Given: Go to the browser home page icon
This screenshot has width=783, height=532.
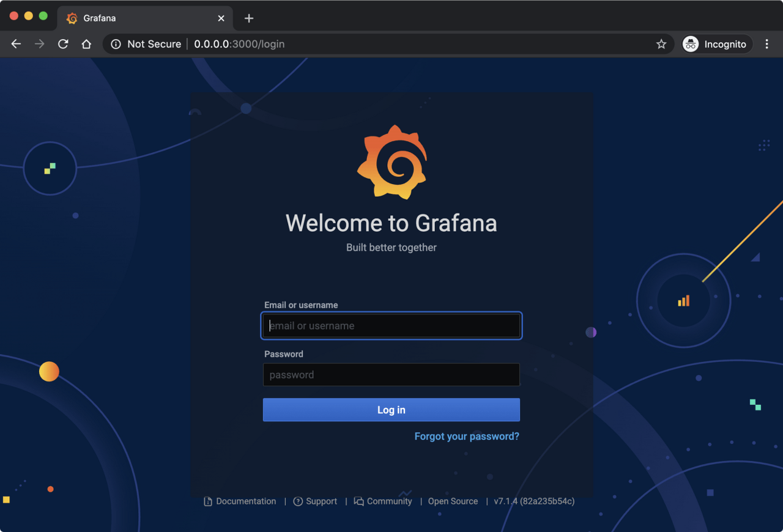Looking at the screenshot, I should [x=86, y=44].
